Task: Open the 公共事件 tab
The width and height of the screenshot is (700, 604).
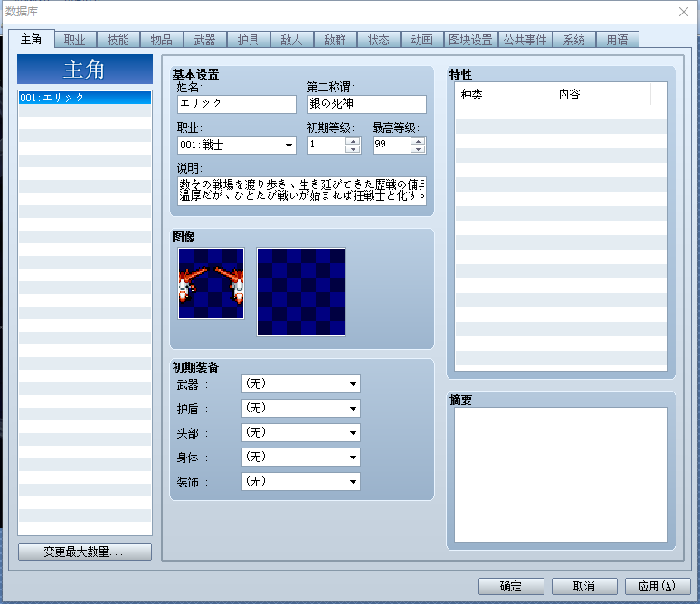Action: click(525, 40)
